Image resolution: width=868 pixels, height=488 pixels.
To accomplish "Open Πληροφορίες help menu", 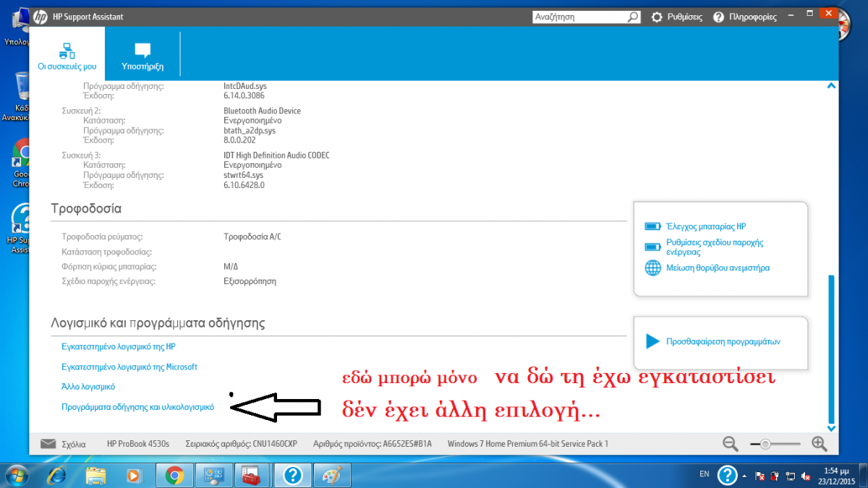I will point(744,17).
